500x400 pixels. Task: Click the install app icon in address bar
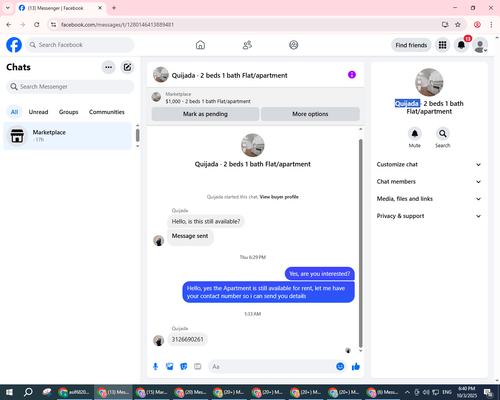pyautogui.click(x=445, y=25)
